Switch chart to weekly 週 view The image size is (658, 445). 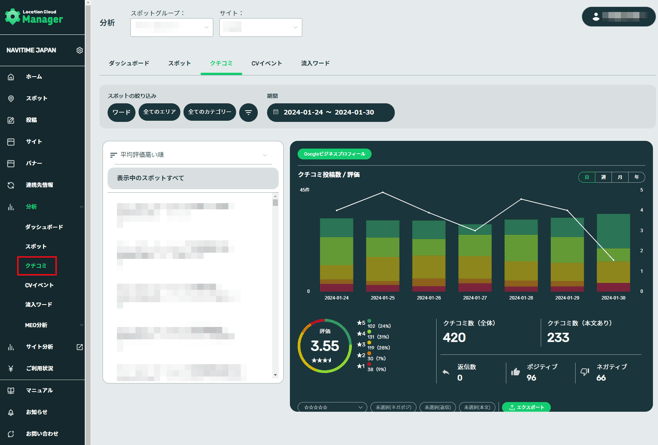pos(603,177)
